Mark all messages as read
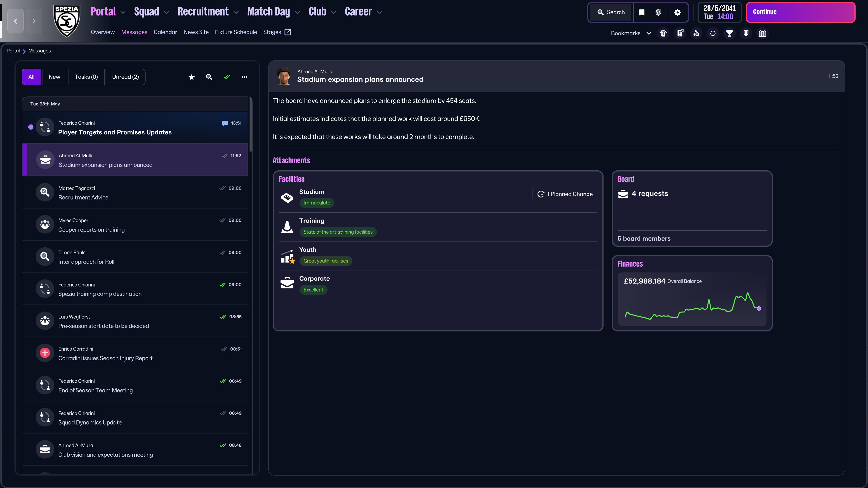 (x=227, y=77)
